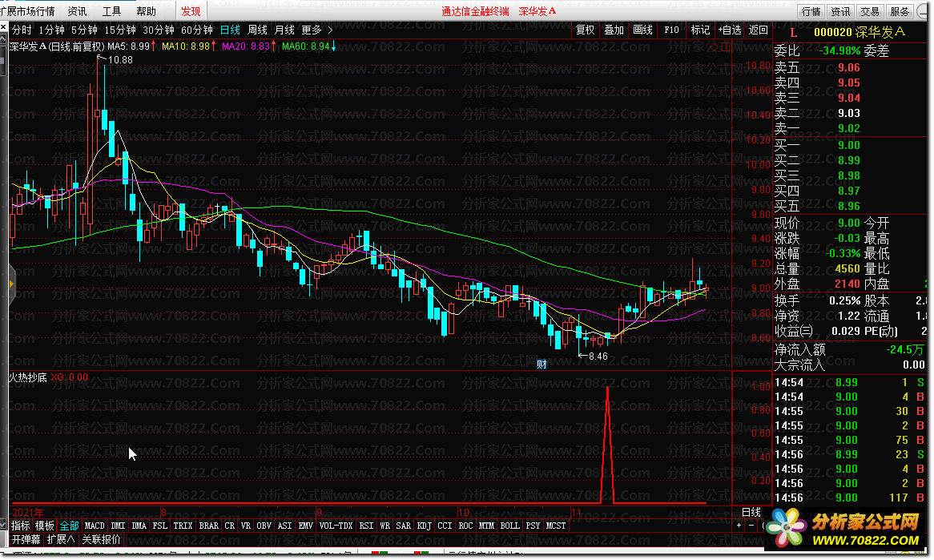Select the CR indicator
Image resolution: width=934 pixels, height=560 pixels.
click(x=229, y=526)
